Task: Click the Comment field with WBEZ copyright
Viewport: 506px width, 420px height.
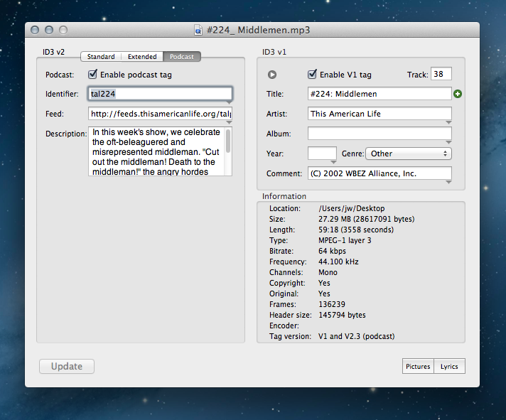Action: coord(379,173)
